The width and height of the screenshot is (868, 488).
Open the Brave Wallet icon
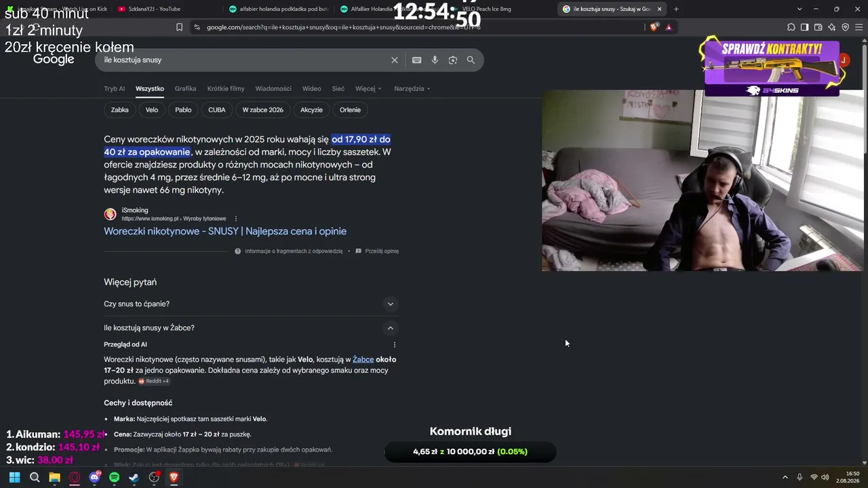(x=818, y=27)
